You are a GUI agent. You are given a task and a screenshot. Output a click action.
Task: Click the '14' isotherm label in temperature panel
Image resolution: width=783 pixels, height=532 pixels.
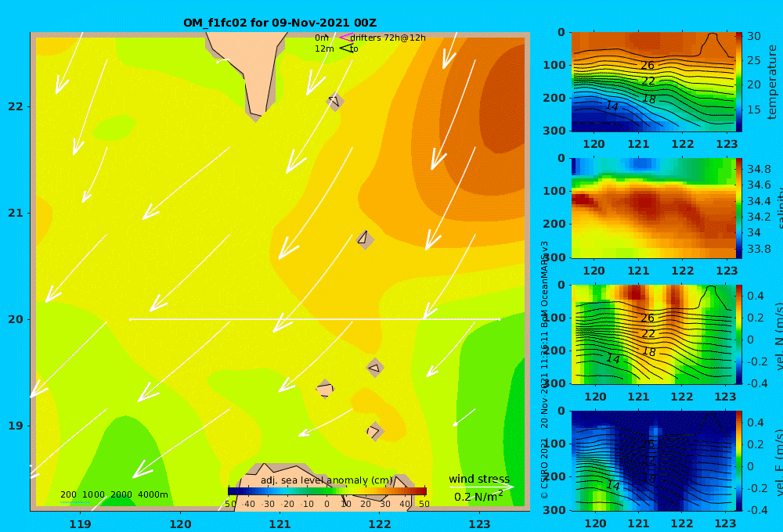(x=612, y=106)
